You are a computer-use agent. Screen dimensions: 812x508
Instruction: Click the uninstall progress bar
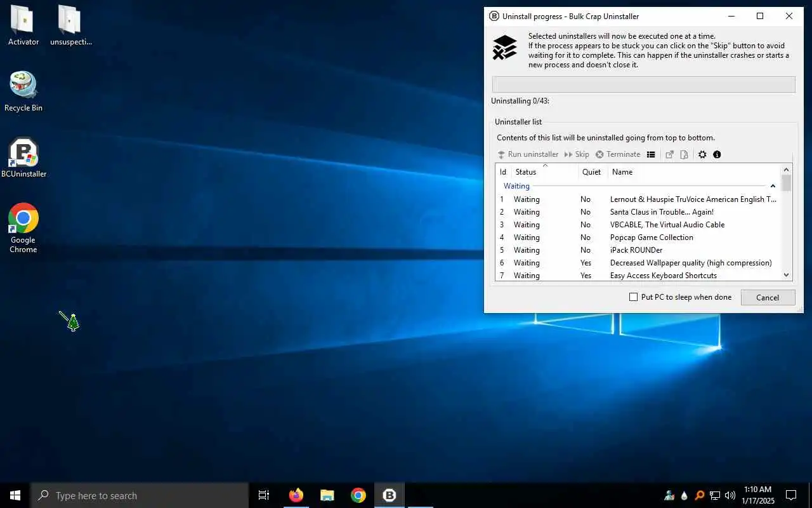[x=643, y=84]
